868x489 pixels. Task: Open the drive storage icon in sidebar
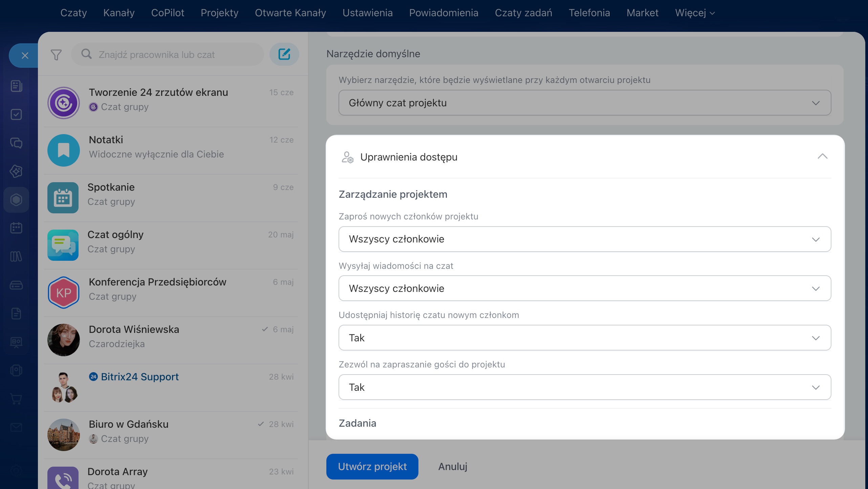(16, 285)
